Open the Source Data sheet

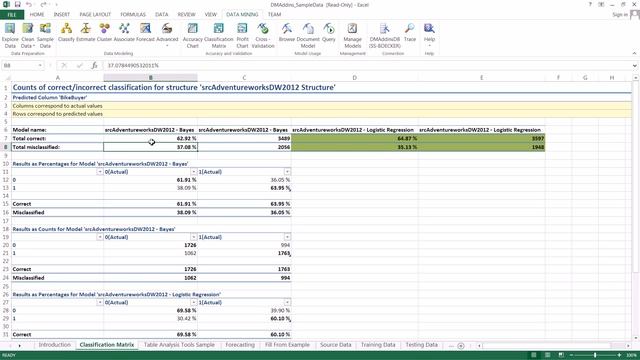click(x=336, y=345)
